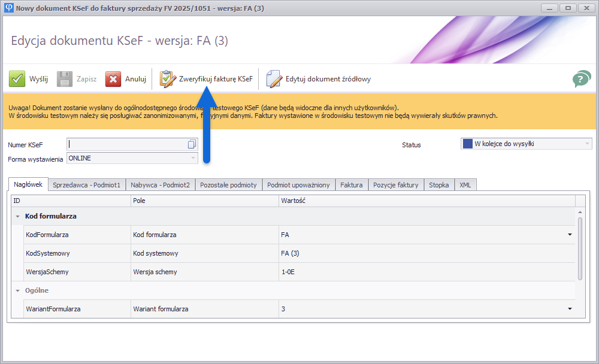
Task: Select the XML tab
Action: [x=465, y=185]
